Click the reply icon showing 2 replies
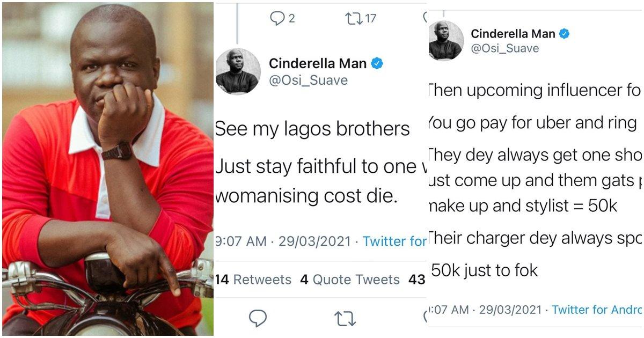The width and height of the screenshot is (644, 338). coord(277,19)
